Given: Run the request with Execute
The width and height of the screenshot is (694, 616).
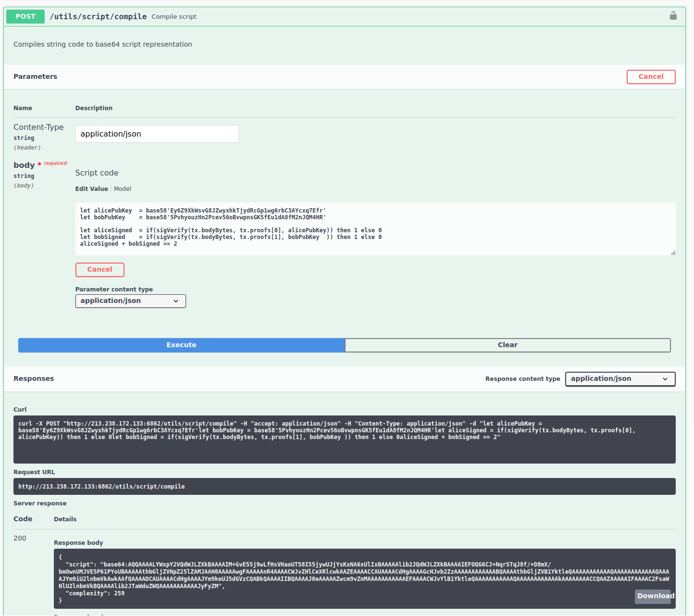Looking at the screenshot, I should pos(181,345).
